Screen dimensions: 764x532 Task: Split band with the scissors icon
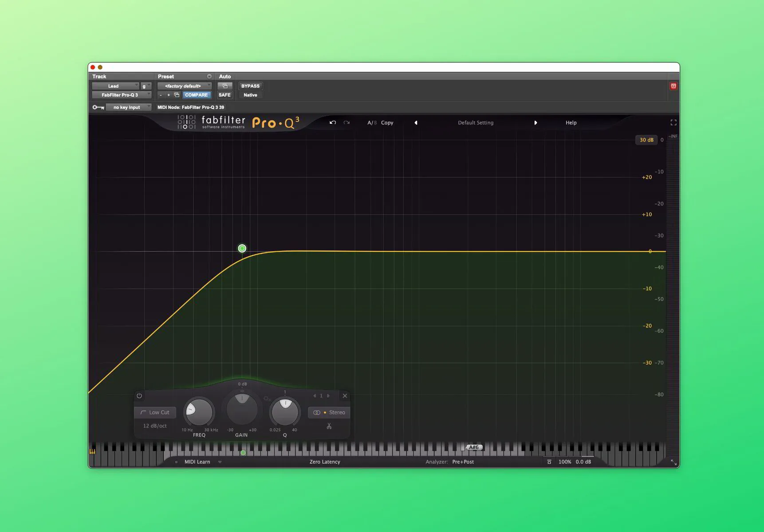329,426
